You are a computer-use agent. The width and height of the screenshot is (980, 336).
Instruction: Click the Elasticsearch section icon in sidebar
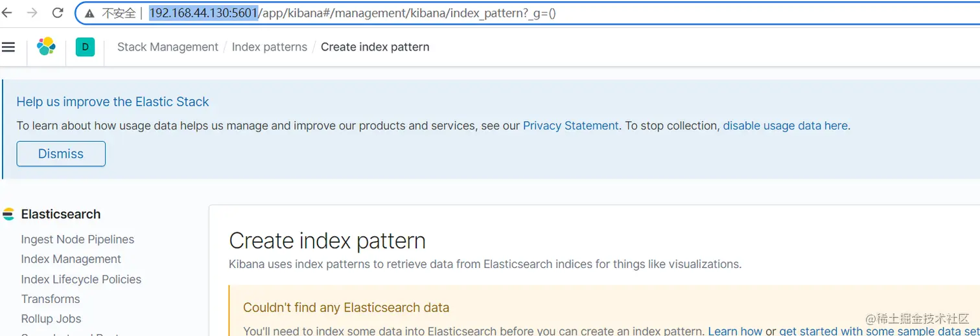(8, 214)
